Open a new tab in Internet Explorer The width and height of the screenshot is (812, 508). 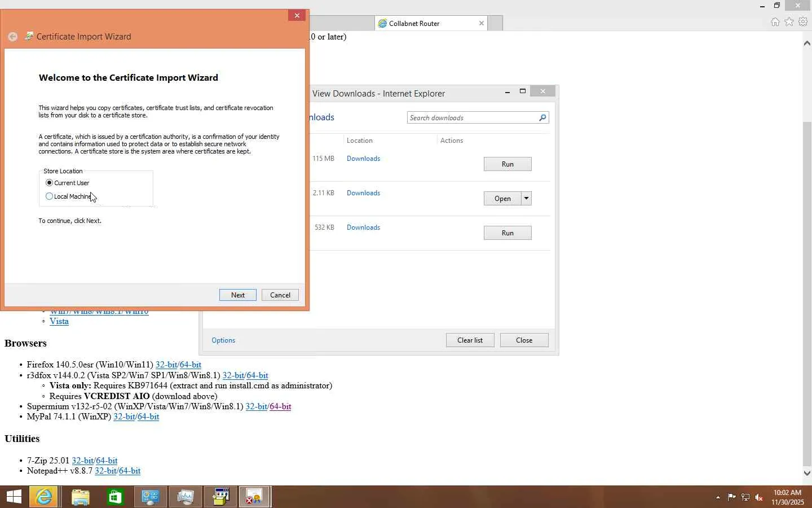(495, 23)
